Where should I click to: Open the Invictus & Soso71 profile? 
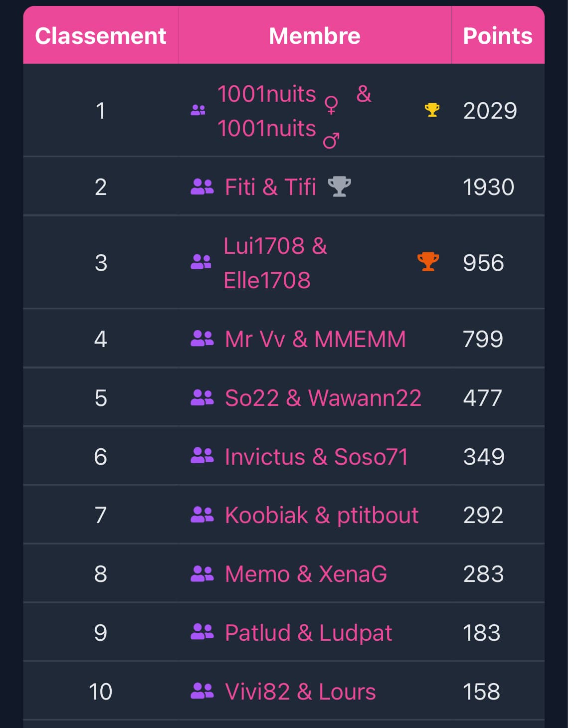coord(316,457)
